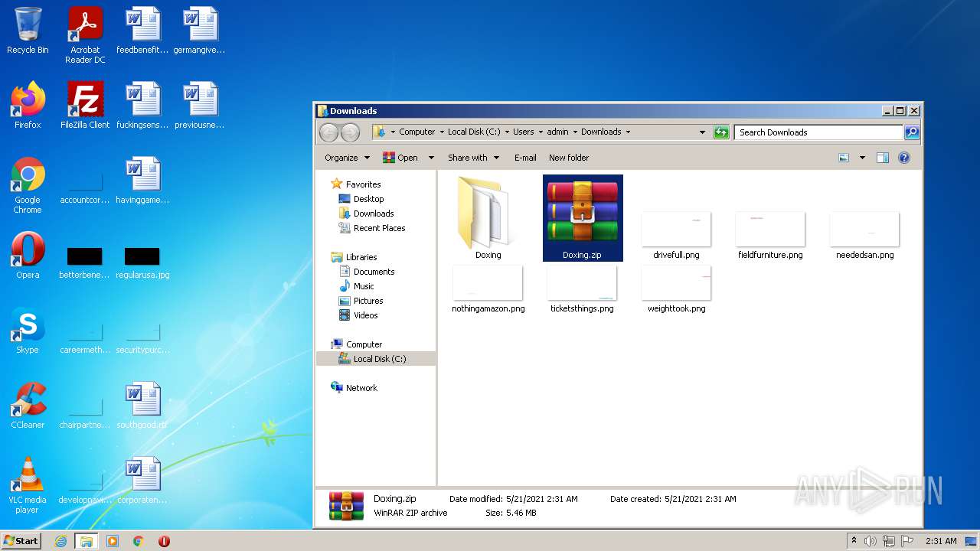Click New folder in toolbar
The image size is (980, 551).
coord(569,158)
